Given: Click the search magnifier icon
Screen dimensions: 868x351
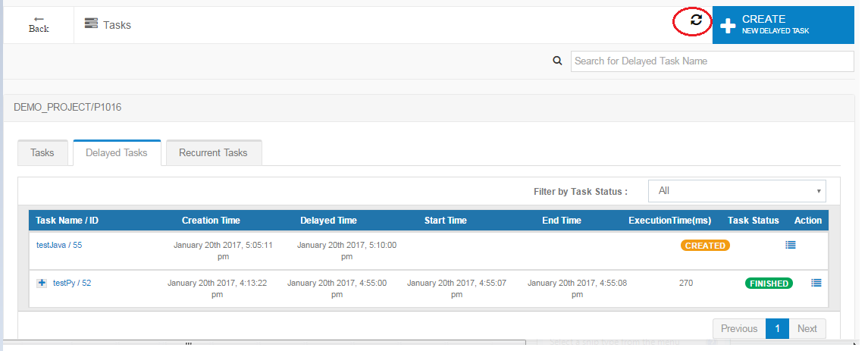Looking at the screenshot, I should click(557, 61).
